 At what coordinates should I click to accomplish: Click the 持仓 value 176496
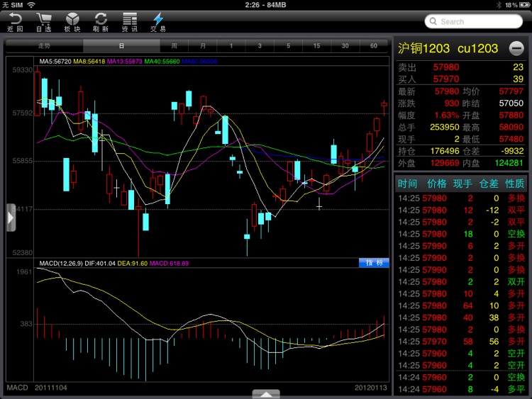click(445, 151)
